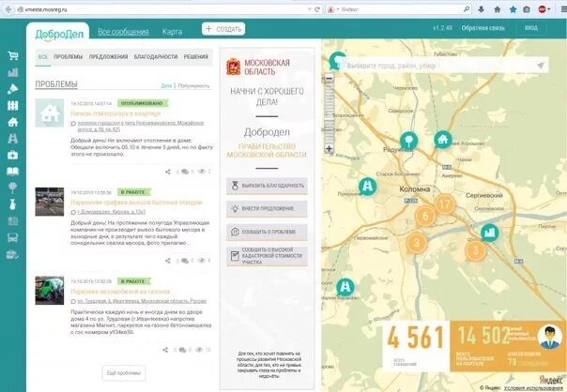Select the РЕШЕНИЯ filter tab
The height and width of the screenshot is (392, 567).
[196, 56]
